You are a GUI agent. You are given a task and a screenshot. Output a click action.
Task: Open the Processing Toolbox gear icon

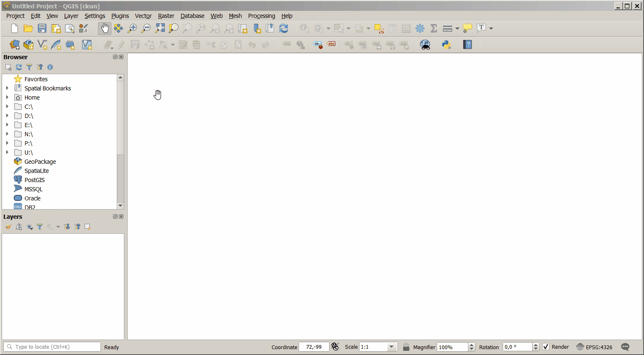(420, 28)
